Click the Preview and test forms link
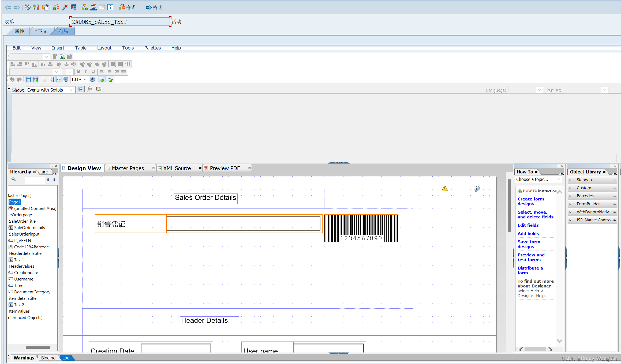621x364 pixels. 531,257
